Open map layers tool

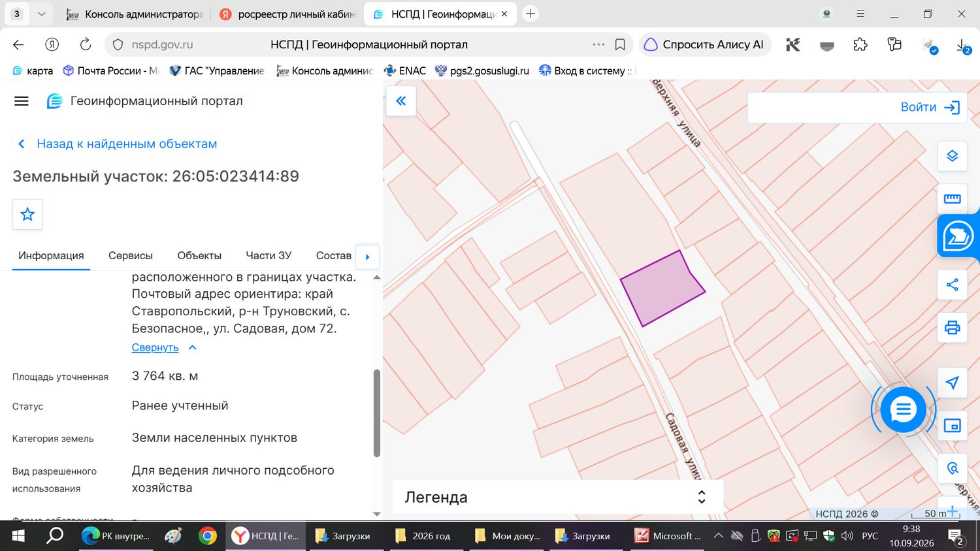pos(953,156)
